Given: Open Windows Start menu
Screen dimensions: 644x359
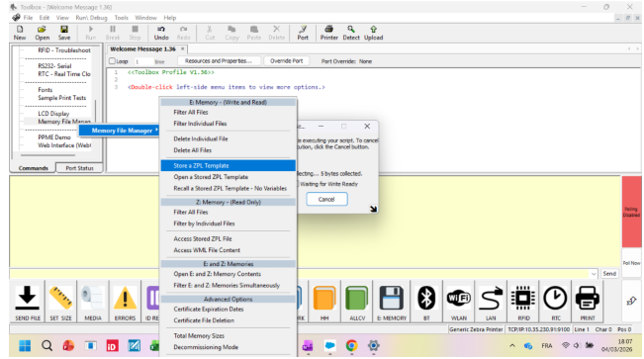Looking at the screenshot, I should pyautogui.click(x=25, y=346).
